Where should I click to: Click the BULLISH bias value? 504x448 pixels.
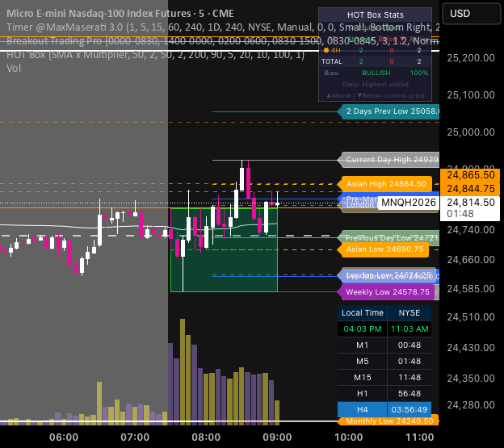376,73
